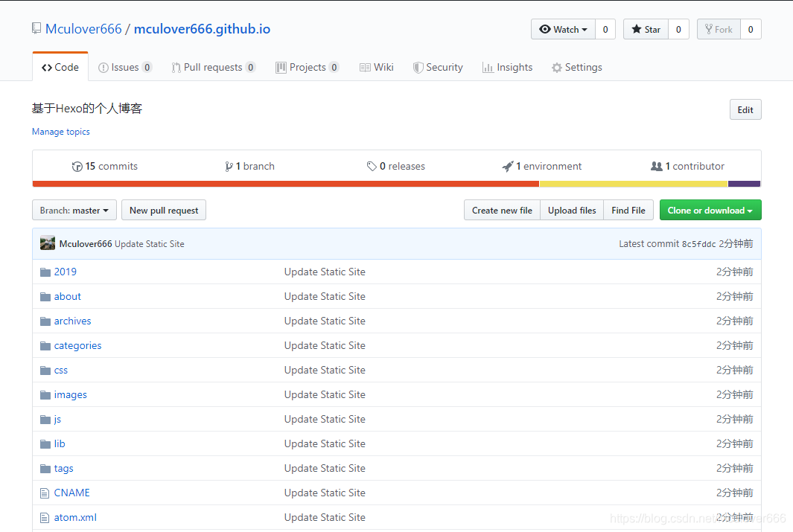Viewport: 793px width, 532px height.
Task: Click the folder icon for tags
Action: tap(45, 469)
